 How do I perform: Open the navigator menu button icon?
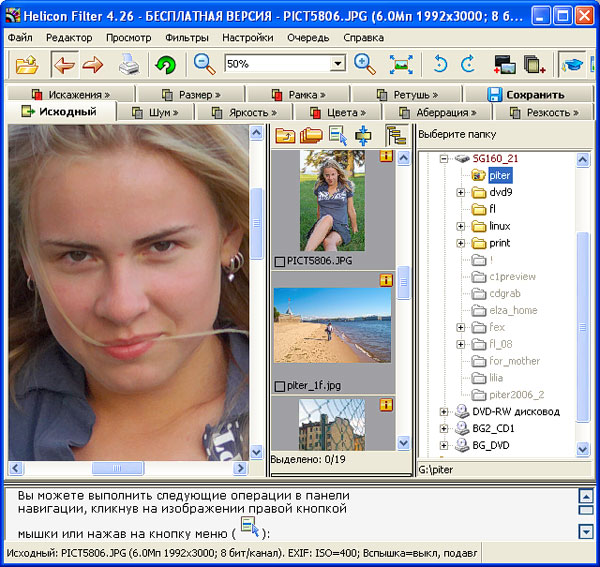click(x=338, y=135)
